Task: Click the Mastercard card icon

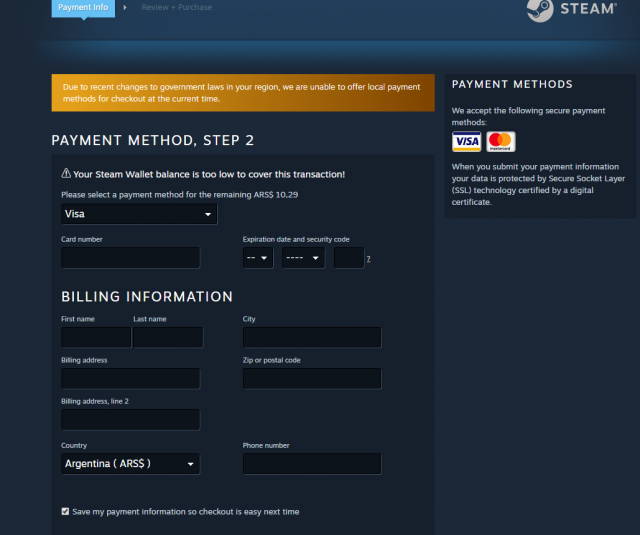Action: click(501, 141)
